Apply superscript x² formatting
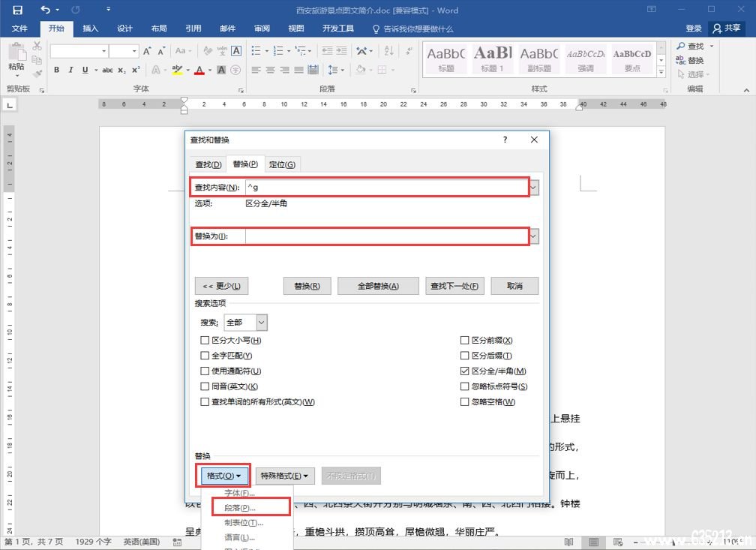The height and width of the screenshot is (550, 756). coord(136,70)
